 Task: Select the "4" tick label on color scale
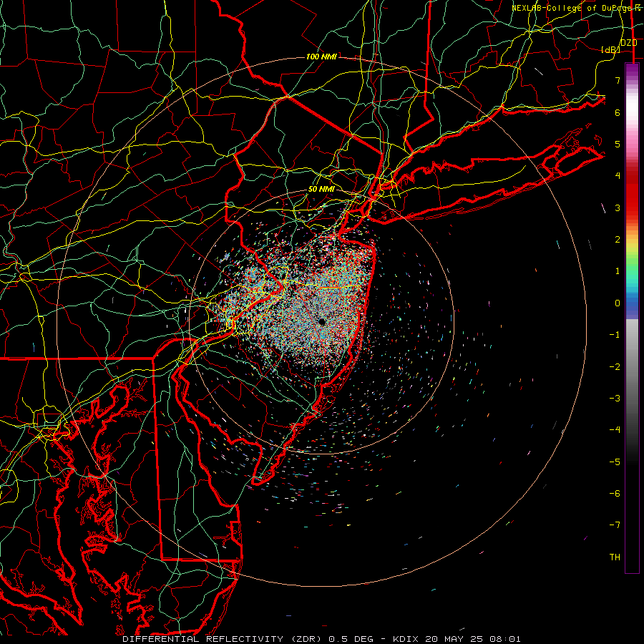pyautogui.click(x=618, y=176)
